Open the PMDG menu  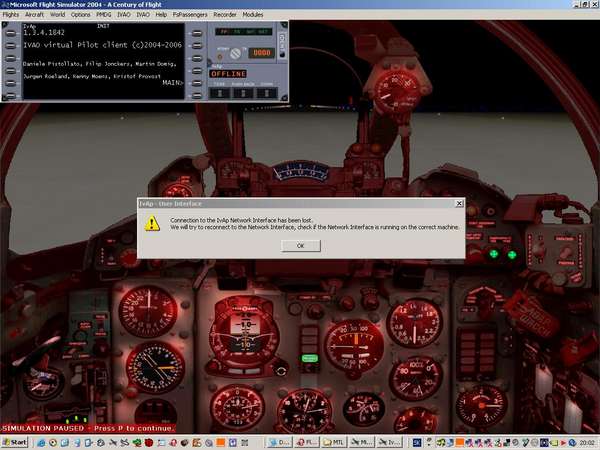pyautogui.click(x=103, y=15)
